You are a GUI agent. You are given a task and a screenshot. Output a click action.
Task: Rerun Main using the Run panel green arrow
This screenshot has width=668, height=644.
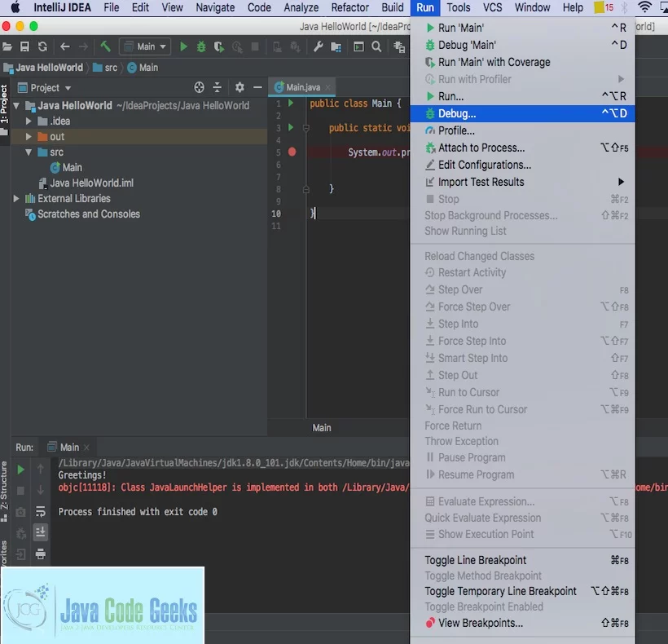(x=20, y=470)
